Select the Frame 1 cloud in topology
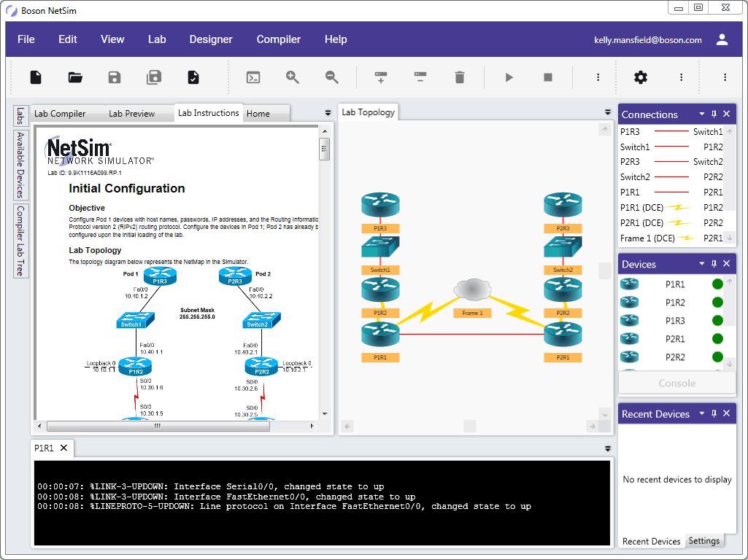 point(472,291)
